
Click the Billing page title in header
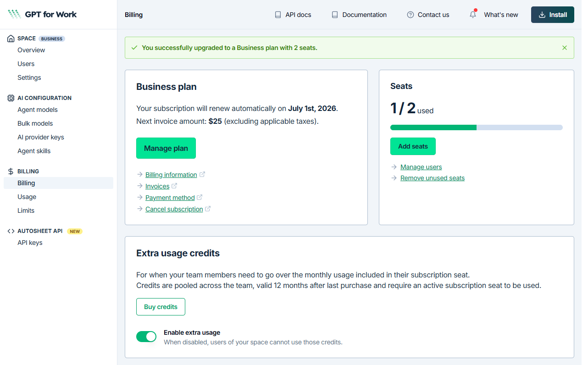[133, 15]
